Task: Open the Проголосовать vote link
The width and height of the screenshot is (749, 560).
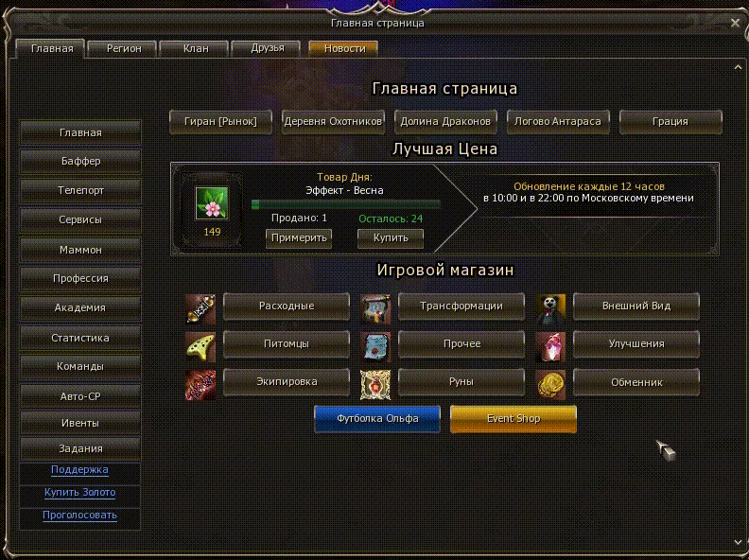Action: pyautogui.click(x=79, y=516)
